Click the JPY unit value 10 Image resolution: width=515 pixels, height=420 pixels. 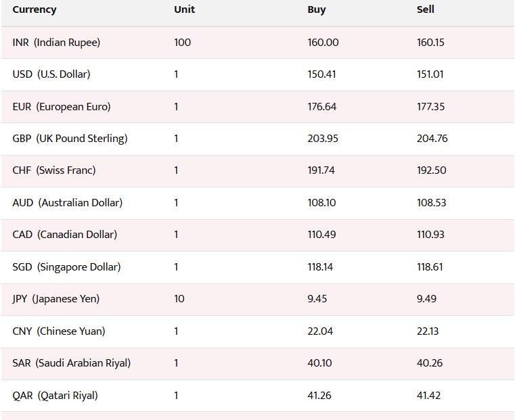[179, 299]
